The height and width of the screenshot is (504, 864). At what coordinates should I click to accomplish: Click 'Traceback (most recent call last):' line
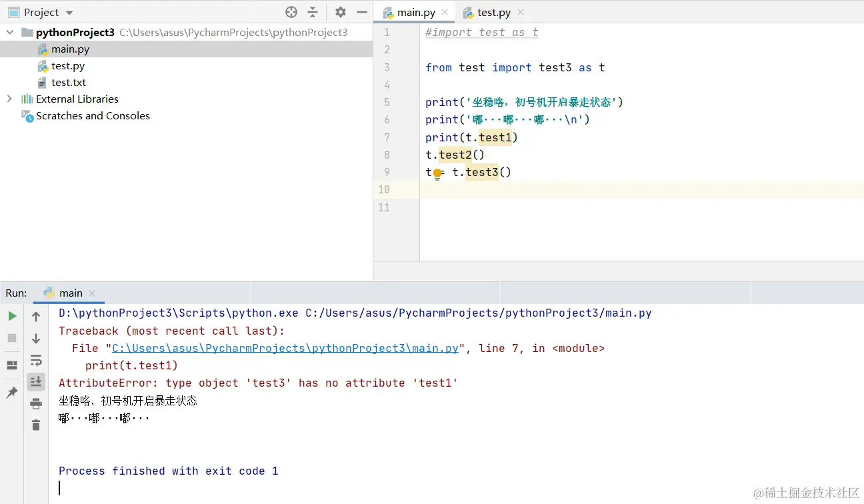click(x=171, y=331)
